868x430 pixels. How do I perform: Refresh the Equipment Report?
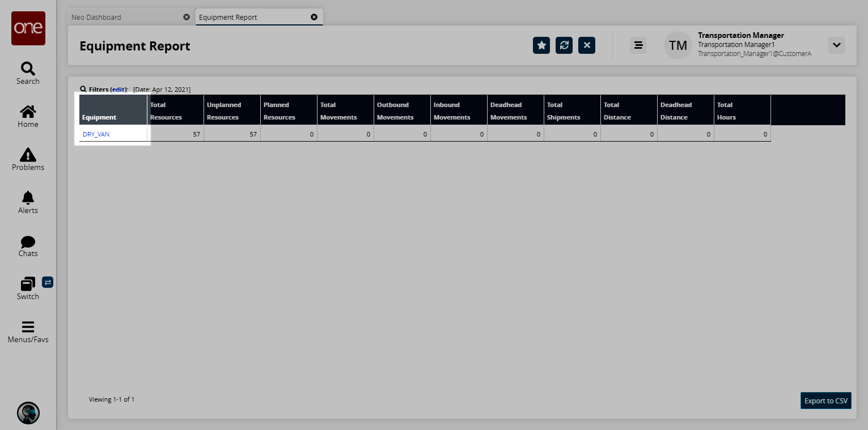point(564,45)
